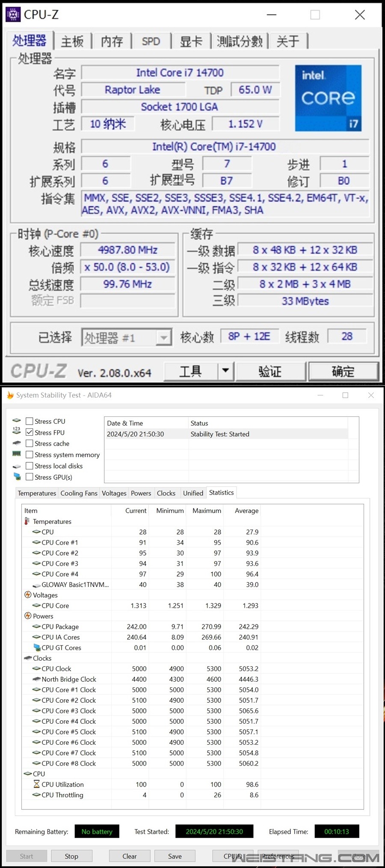Click the Stop button in AIDA64
The image size is (385, 868).
pos(71,856)
